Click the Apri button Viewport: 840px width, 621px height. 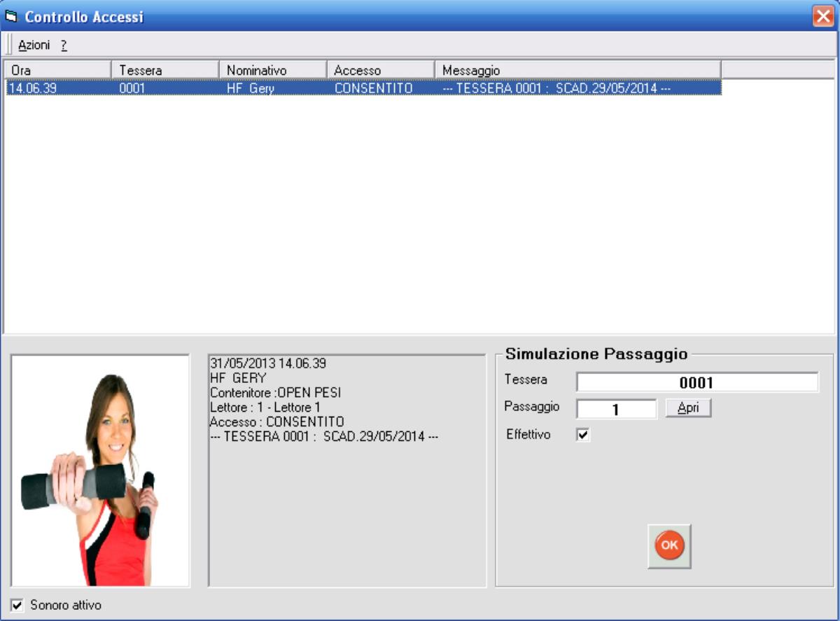coord(688,408)
